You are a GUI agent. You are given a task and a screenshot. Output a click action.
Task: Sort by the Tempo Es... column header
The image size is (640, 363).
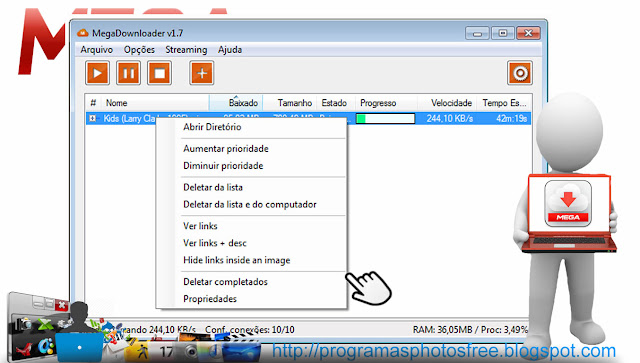[504, 103]
